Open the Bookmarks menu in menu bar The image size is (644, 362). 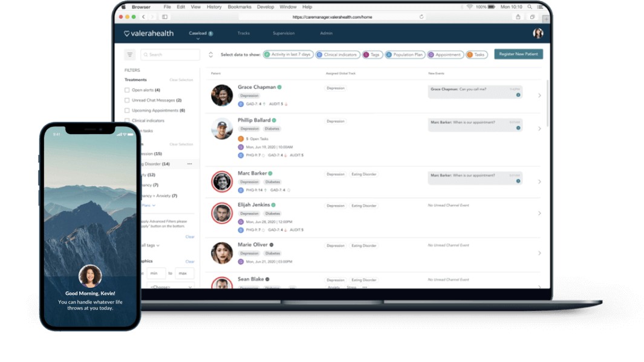click(x=239, y=7)
